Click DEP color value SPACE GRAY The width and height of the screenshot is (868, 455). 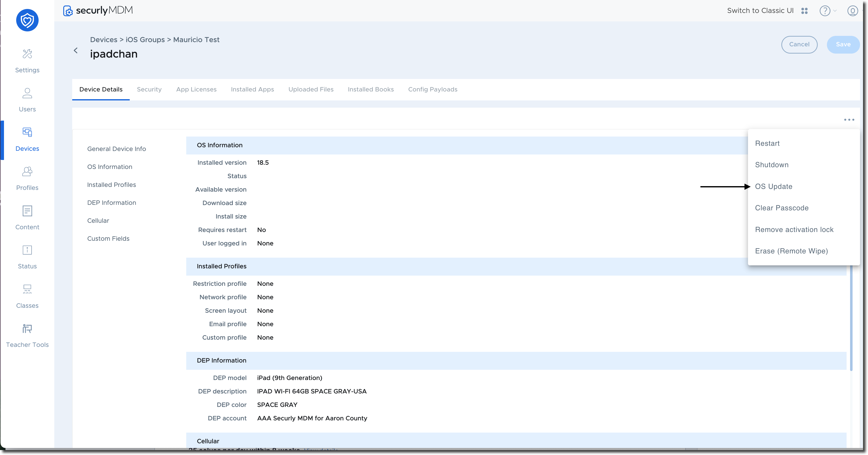coord(277,405)
